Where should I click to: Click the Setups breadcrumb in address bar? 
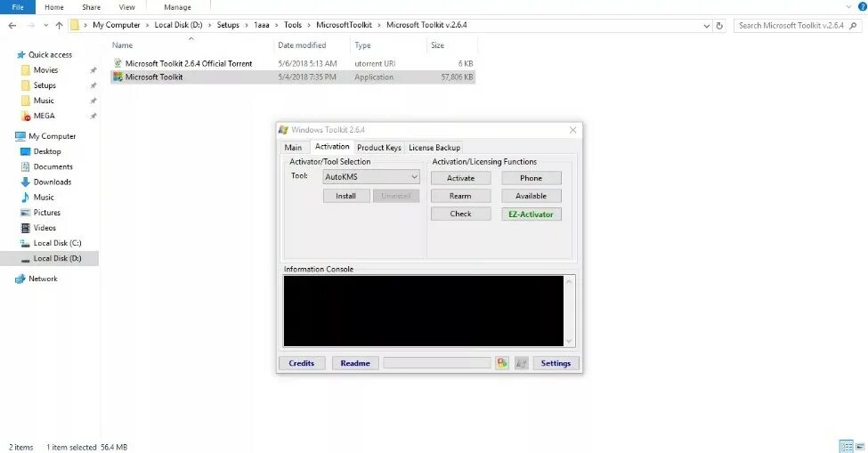(228, 25)
